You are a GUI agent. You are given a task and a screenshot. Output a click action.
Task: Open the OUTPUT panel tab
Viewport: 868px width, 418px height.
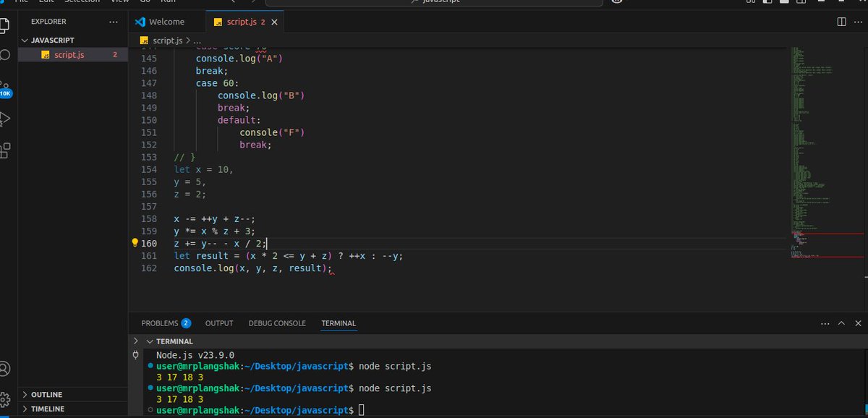click(219, 323)
